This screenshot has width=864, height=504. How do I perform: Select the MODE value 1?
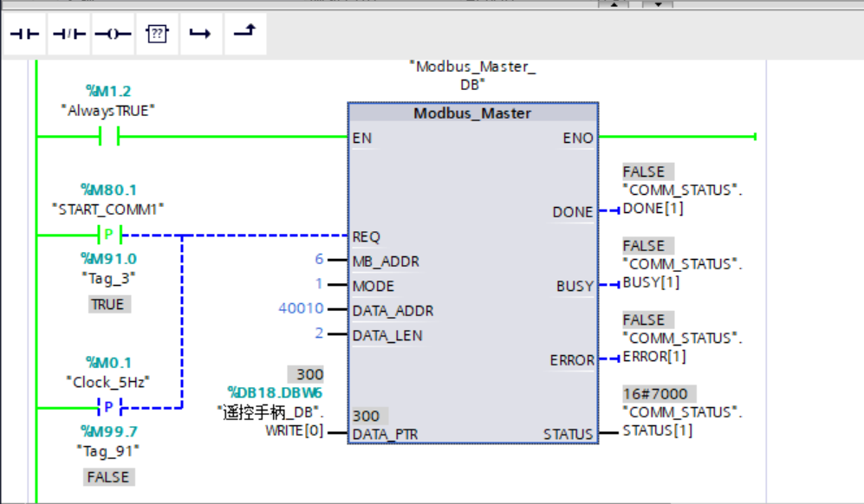319,284
